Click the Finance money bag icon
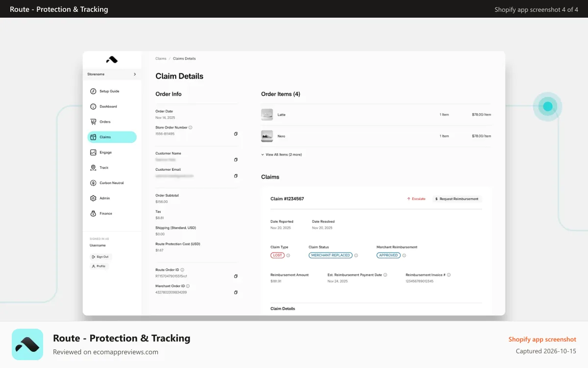Screen dimensions: 588x368 pos(93,213)
